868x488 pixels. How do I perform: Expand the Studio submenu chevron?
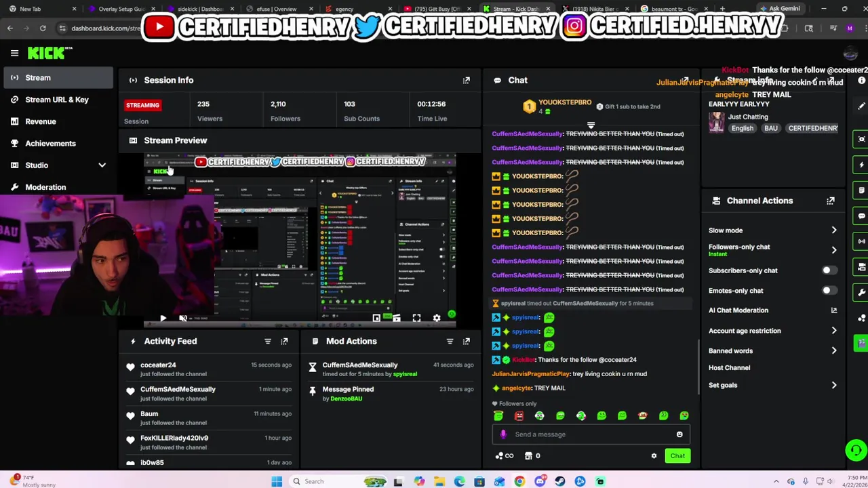[x=102, y=165]
